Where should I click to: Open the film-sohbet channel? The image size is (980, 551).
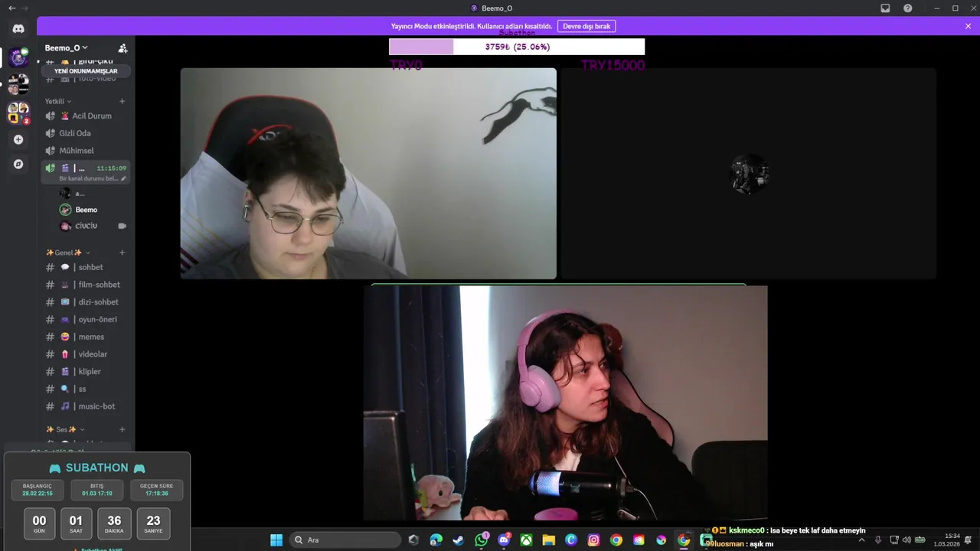(x=85, y=285)
